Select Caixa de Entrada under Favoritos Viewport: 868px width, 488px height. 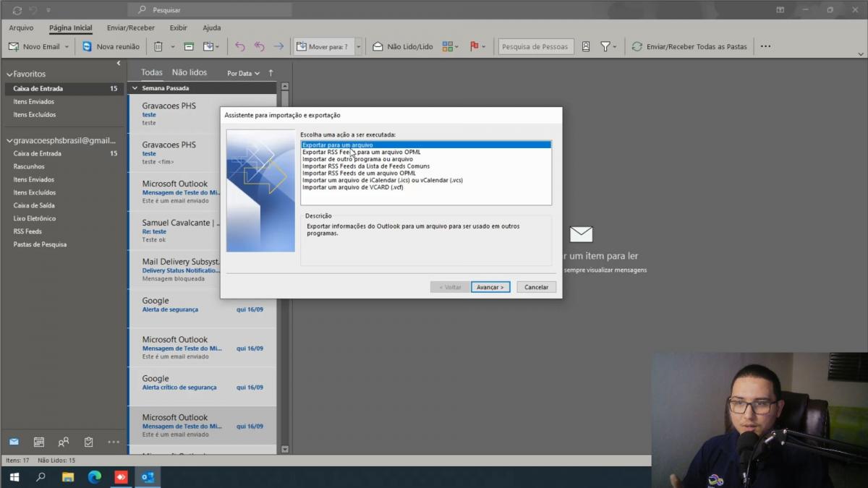click(63, 88)
